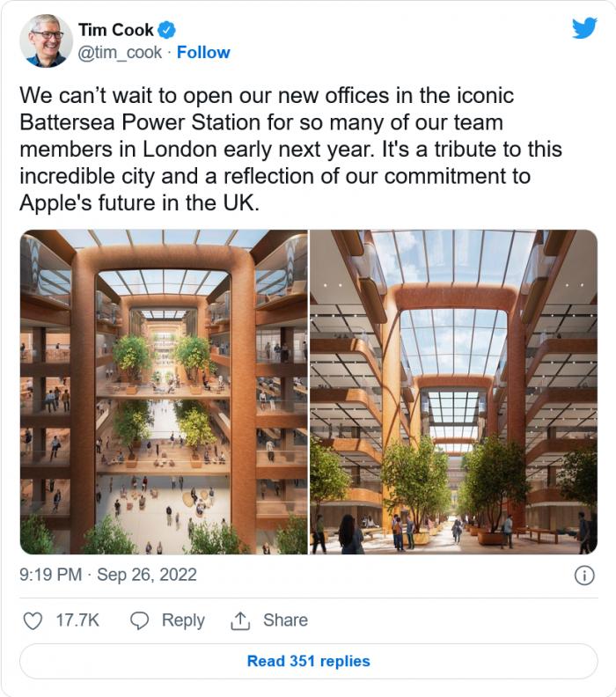
Task: Open the right ground-level atrium image
Action: (x=453, y=392)
